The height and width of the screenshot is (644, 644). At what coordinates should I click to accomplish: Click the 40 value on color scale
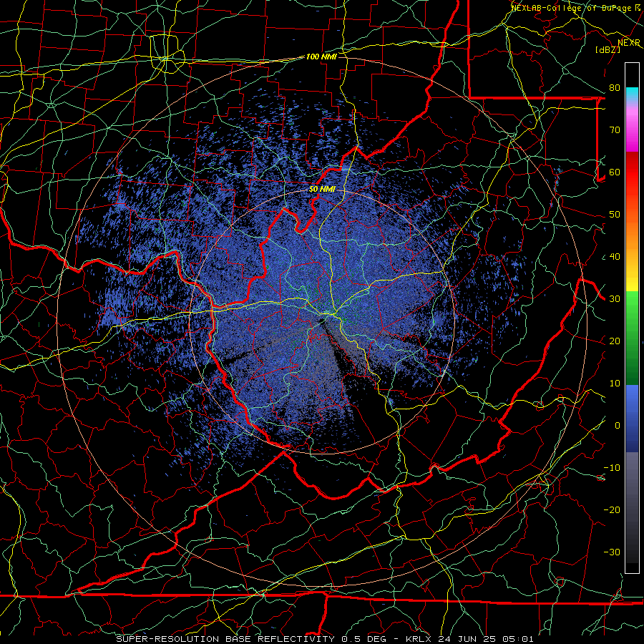click(615, 257)
